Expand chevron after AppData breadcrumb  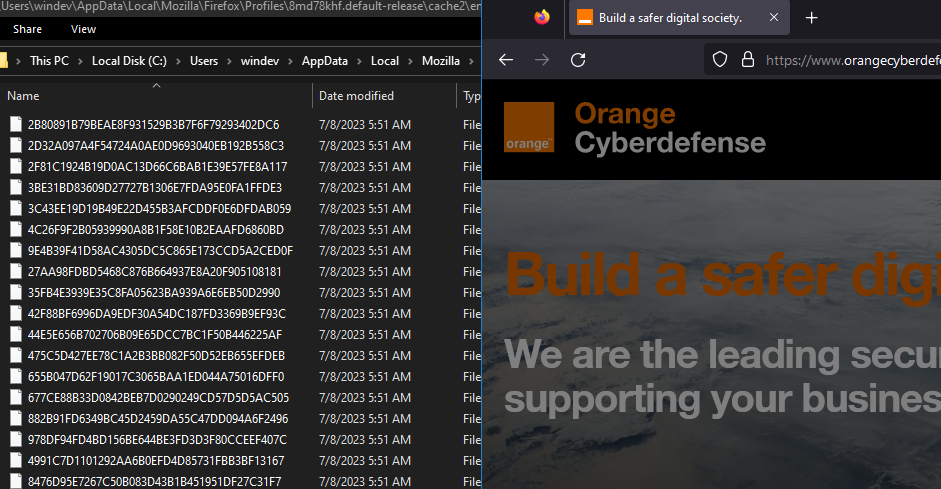[359, 61]
